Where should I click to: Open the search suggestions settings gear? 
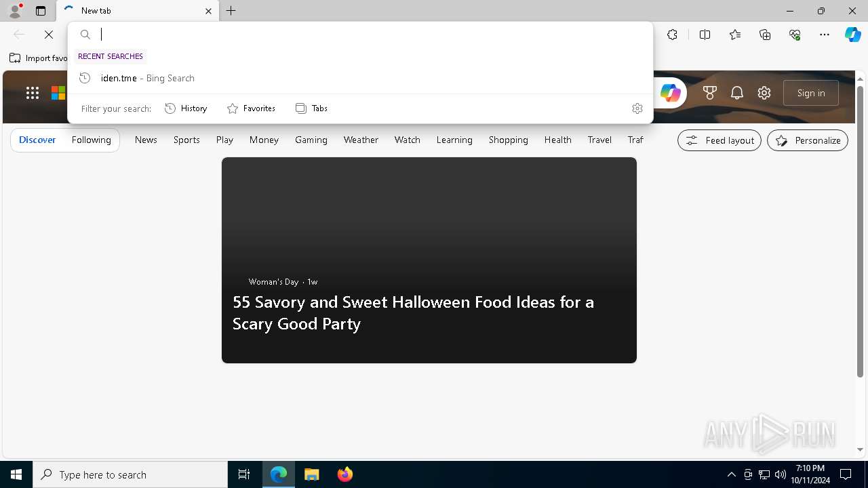pos(637,108)
